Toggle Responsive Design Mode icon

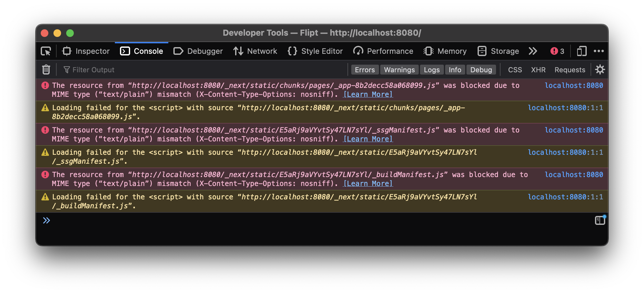[582, 51]
